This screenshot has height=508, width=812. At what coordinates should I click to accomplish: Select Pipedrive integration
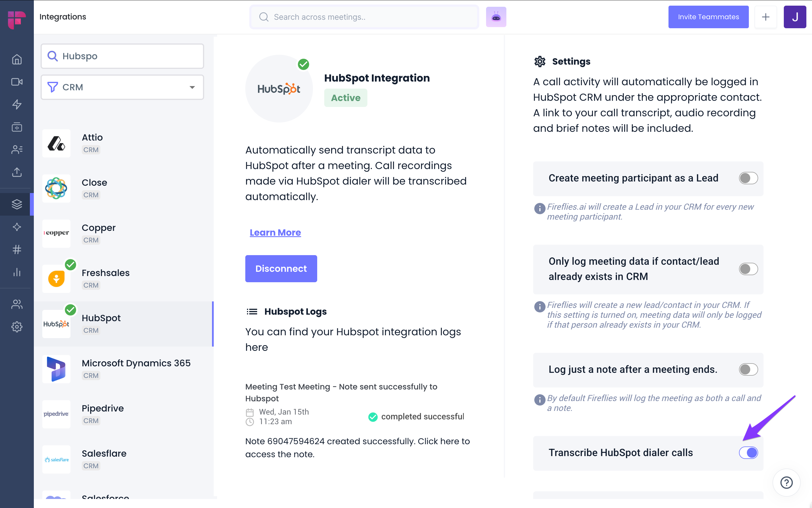123,414
